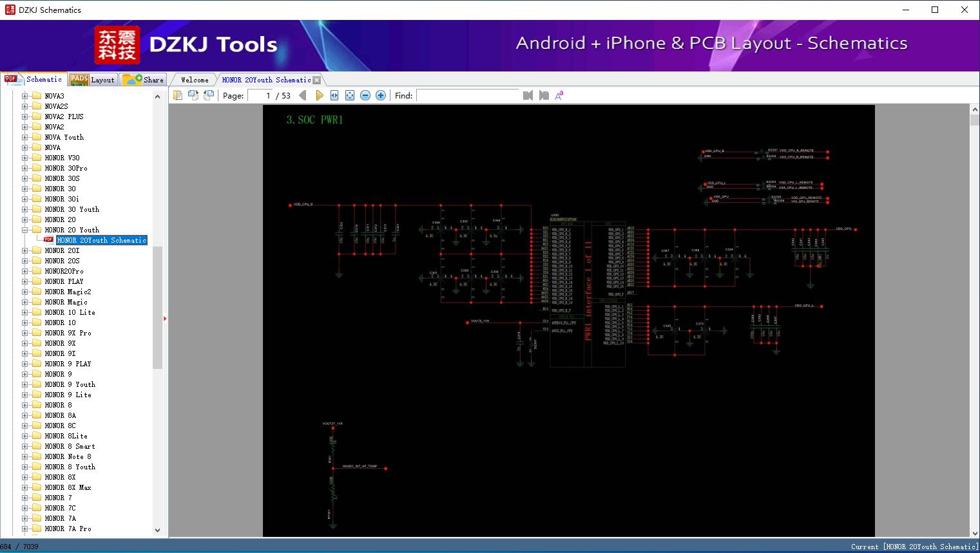Find previous search result
This screenshot has width=980, height=553.
click(528, 95)
